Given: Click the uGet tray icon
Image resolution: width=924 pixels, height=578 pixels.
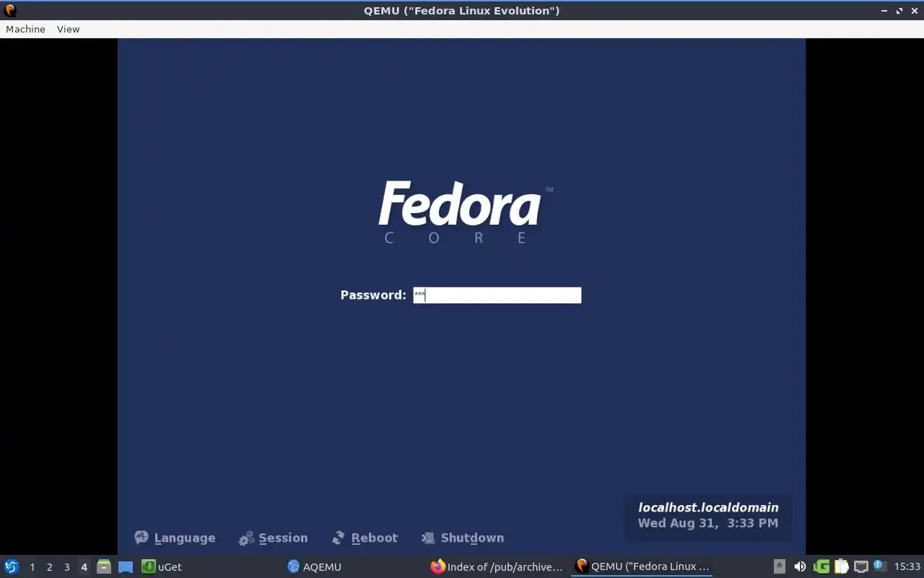Looking at the screenshot, I should coord(821,566).
